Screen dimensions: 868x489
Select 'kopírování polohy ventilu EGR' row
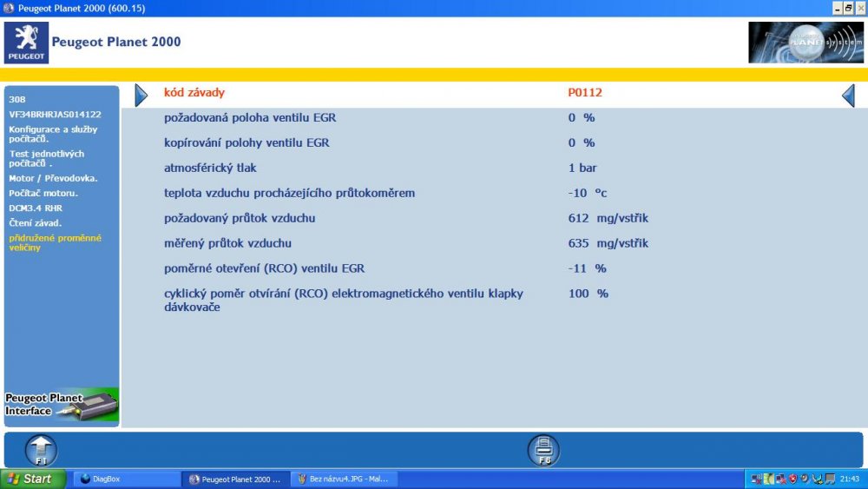pyautogui.click(x=247, y=143)
